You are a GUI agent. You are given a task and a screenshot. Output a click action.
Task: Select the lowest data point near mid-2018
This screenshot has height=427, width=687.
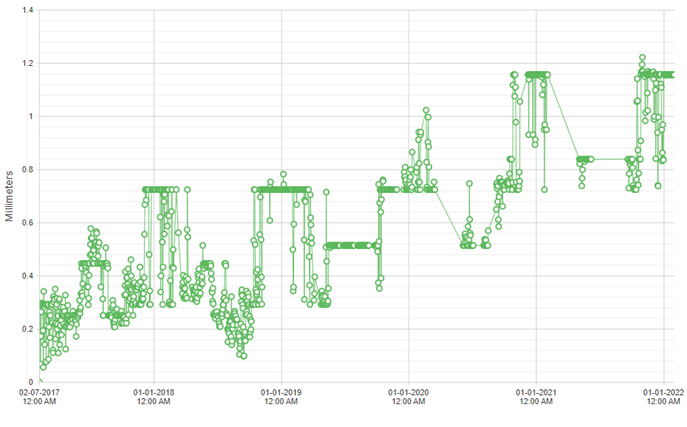(x=244, y=356)
